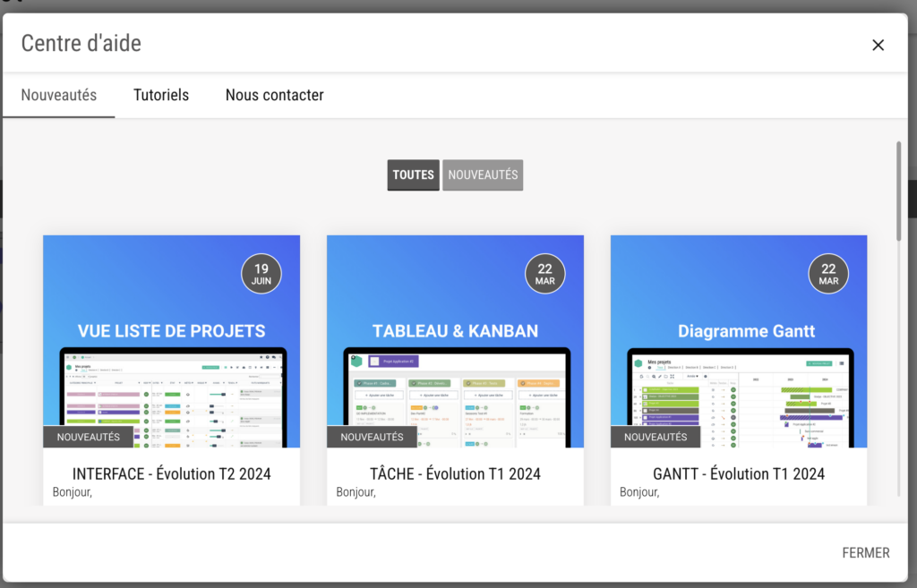Switch to the Tutoriels tab
The image size is (917, 588).
(161, 95)
